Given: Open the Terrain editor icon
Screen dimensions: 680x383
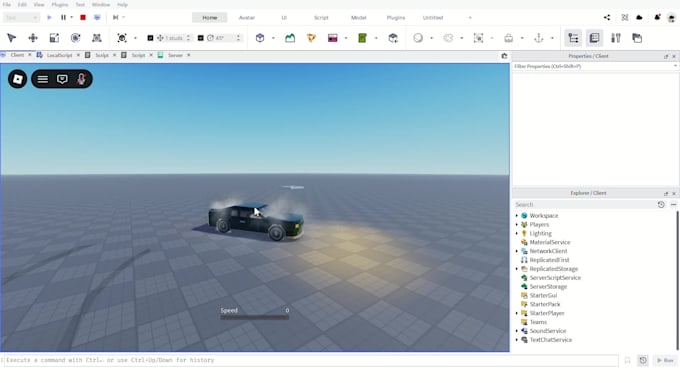Looking at the screenshot, I should coord(290,38).
